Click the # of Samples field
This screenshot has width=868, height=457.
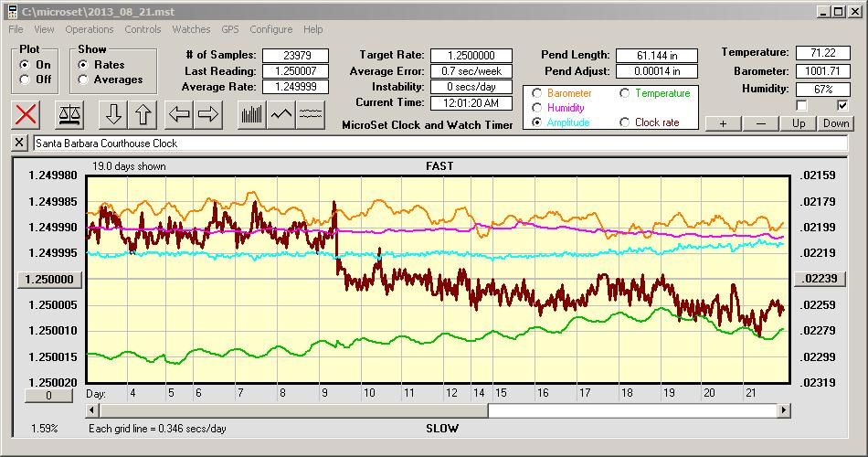pos(296,56)
